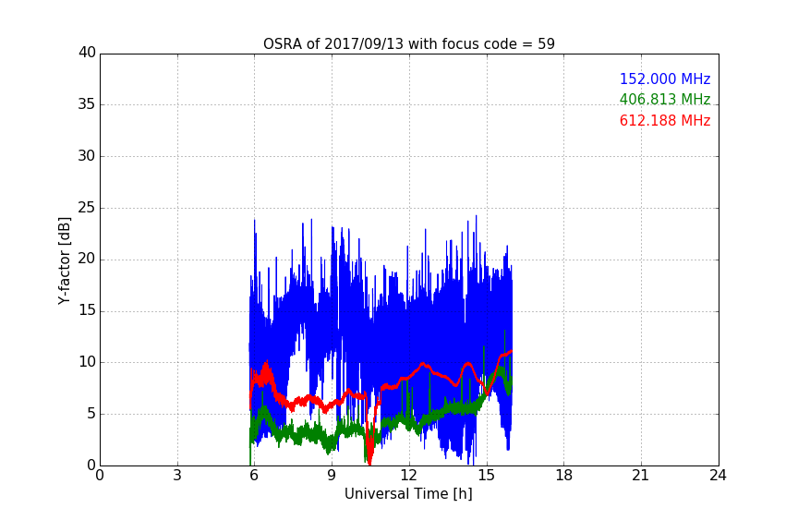Image resolution: width=798 pixels, height=532 pixels.
Task: Select the red 612.188 MHz legend label
Action: point(665,121)
